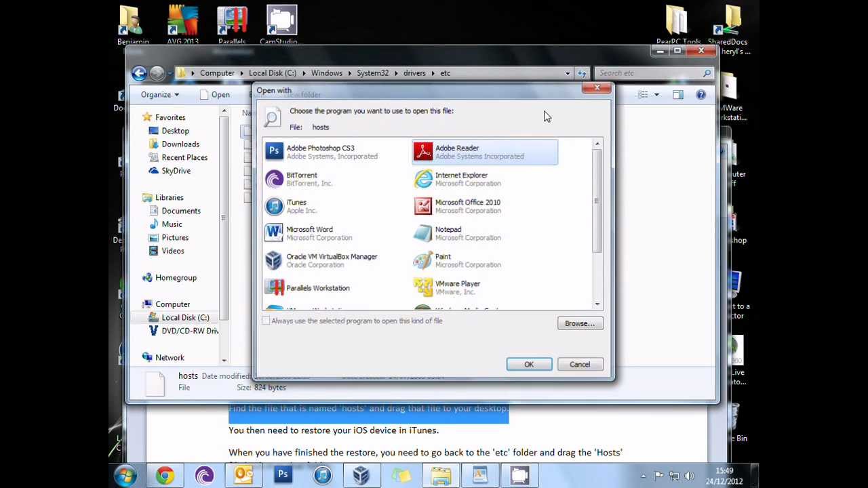Open Google Chrome from taskbar

pos(165,476)
